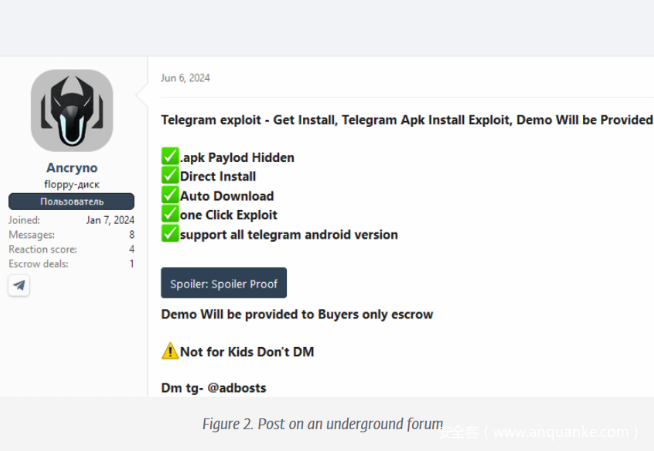Click the Messages count of 8
654x451 pixels.
coord(131,234)
